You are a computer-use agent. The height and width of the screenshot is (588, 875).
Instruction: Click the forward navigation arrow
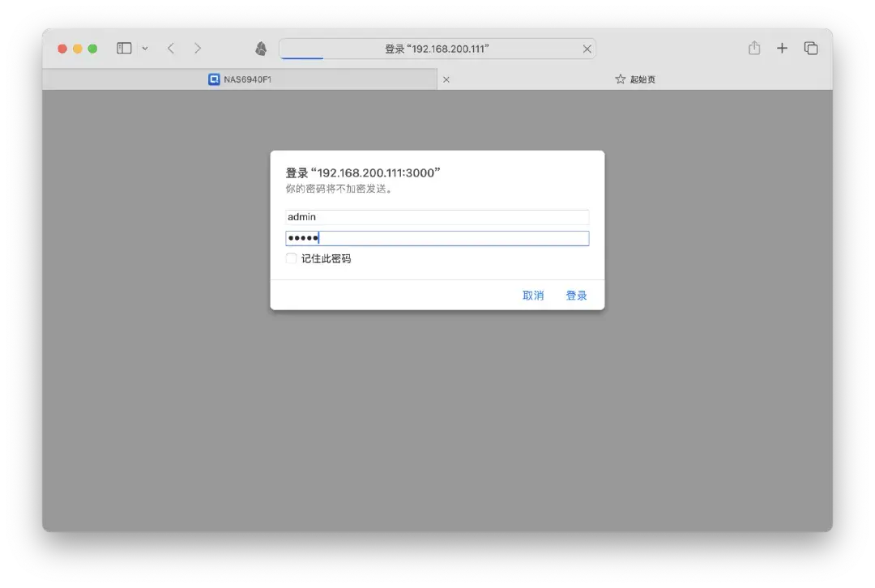point(198,48)
